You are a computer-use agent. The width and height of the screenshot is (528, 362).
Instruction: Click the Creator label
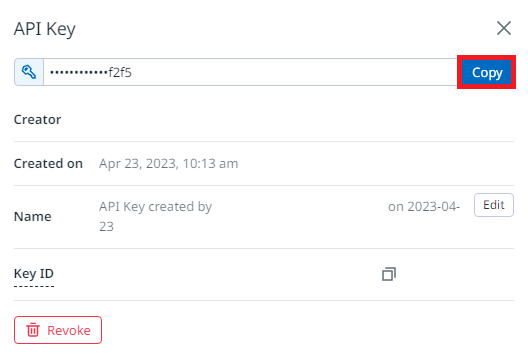click(x=37, y=120)
